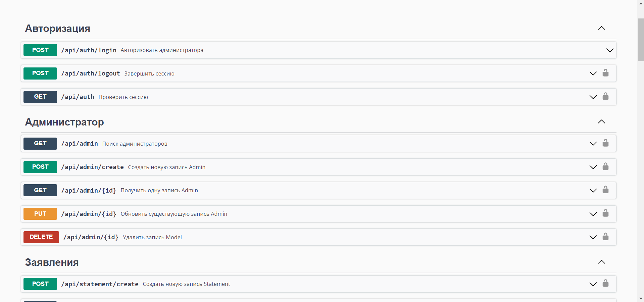Click lock icon on GET /api/auth row
Viewport: 644px width, 302px height.
605,97
